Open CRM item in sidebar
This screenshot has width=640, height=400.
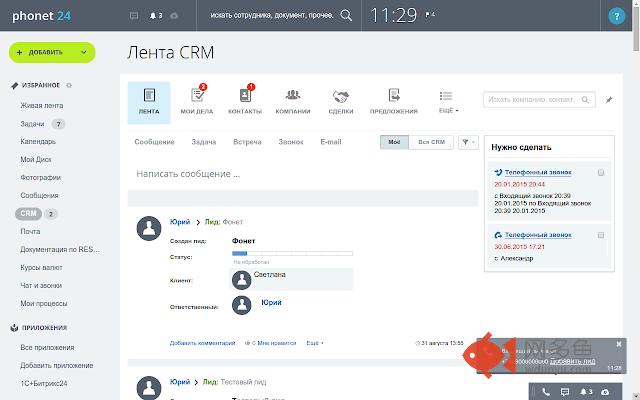point(28,213)
